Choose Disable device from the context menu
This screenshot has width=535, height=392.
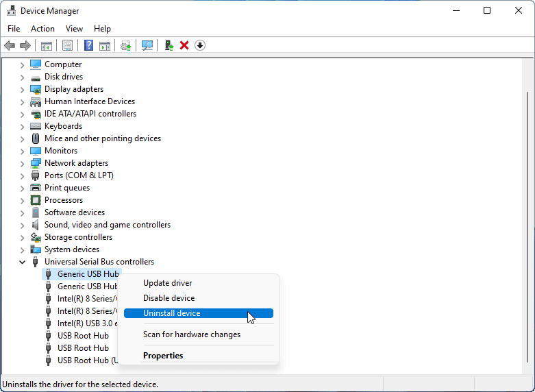[199, 298]
